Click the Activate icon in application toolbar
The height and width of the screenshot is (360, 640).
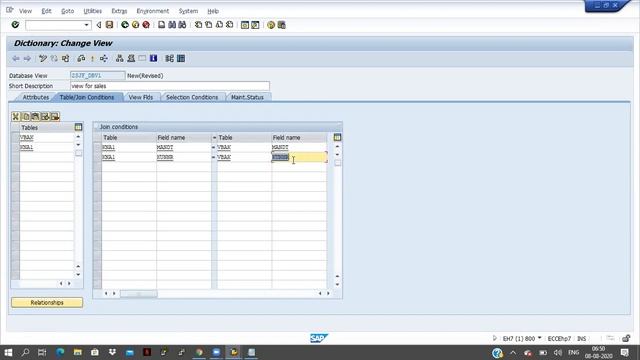(92, 58)
